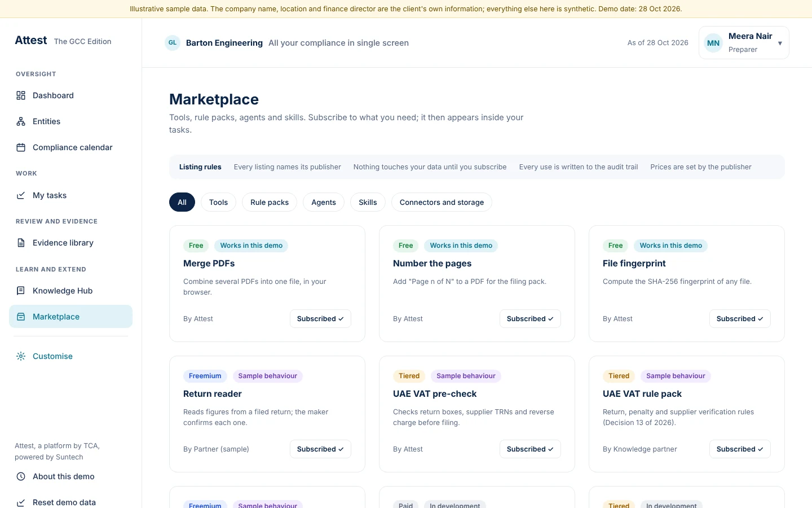Click Sample behaviour badge on UAE VAT rule pack
The image size is (812, 508).
(x=676, y=376)
